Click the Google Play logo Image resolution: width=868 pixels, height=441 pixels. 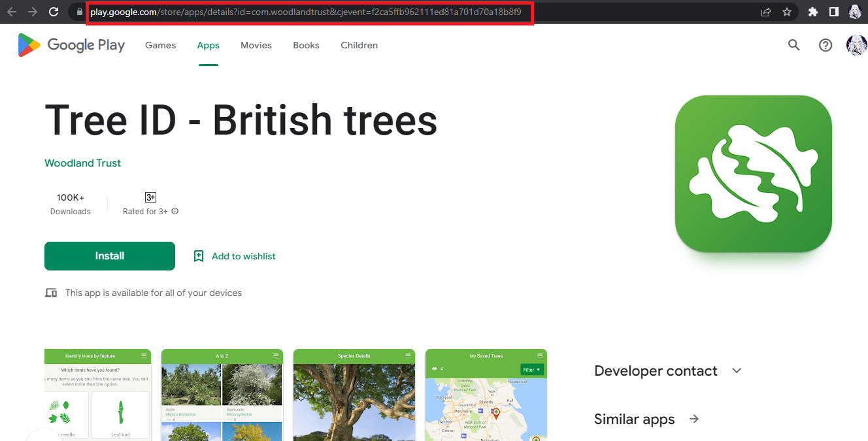coord(71,45)
